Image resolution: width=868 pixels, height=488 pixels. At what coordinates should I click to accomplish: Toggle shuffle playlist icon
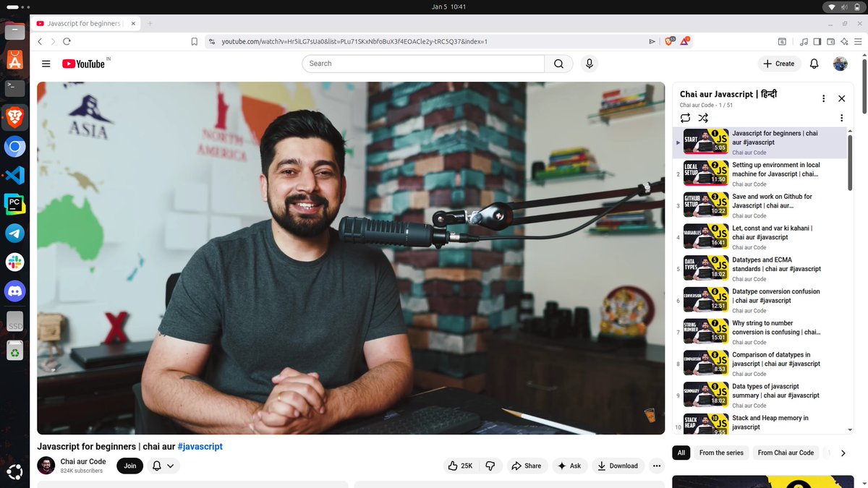pos(703,118)
